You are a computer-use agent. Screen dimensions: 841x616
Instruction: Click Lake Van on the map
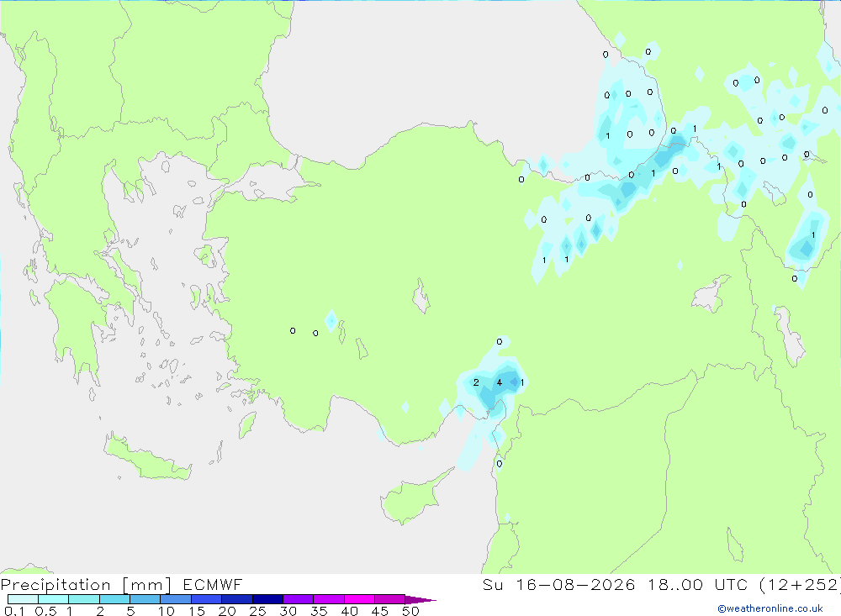(711, 294)
